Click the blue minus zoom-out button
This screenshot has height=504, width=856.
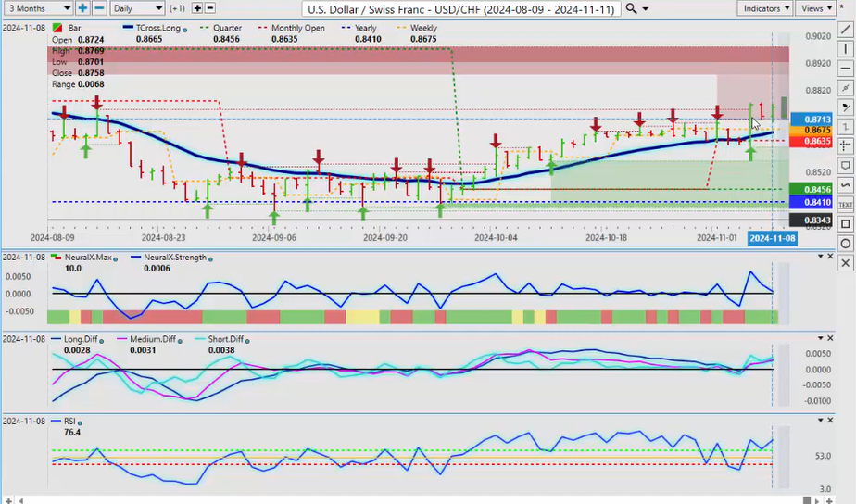98,8
